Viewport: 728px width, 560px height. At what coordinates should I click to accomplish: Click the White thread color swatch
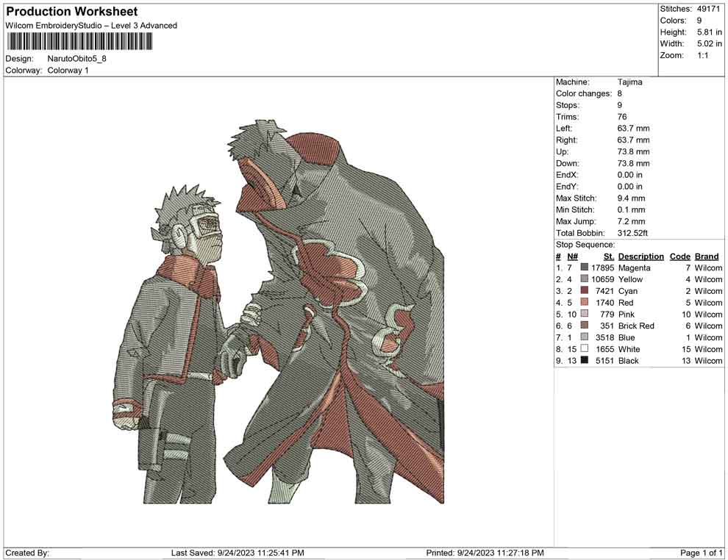pyautogui.click(x=585, y=348)
